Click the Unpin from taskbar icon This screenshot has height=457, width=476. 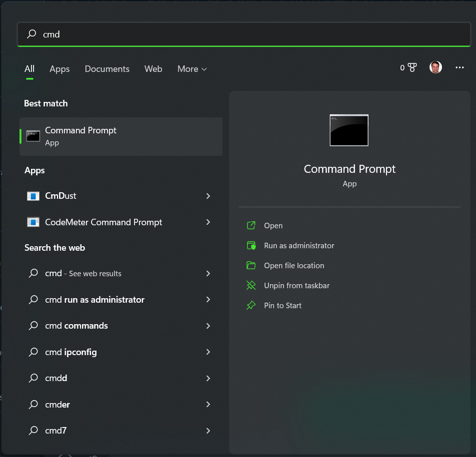(x=251, y=285)
